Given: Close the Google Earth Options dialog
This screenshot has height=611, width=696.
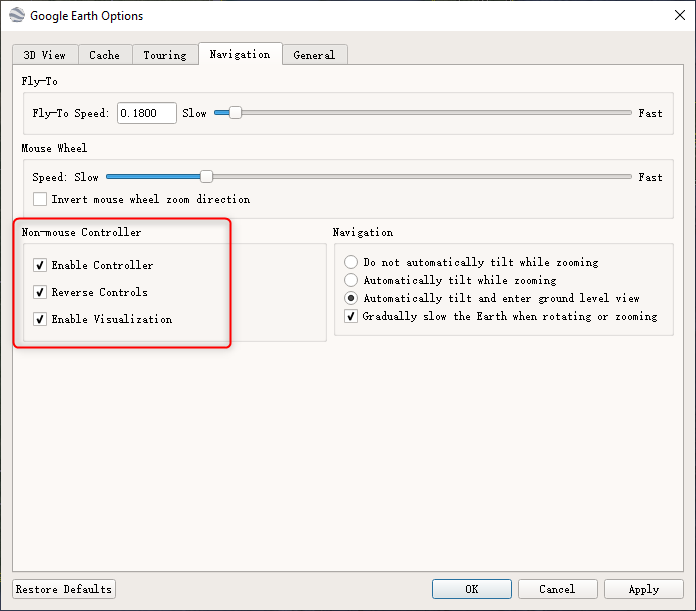Looking at the screenshot, I should click(x=680, y=16).
